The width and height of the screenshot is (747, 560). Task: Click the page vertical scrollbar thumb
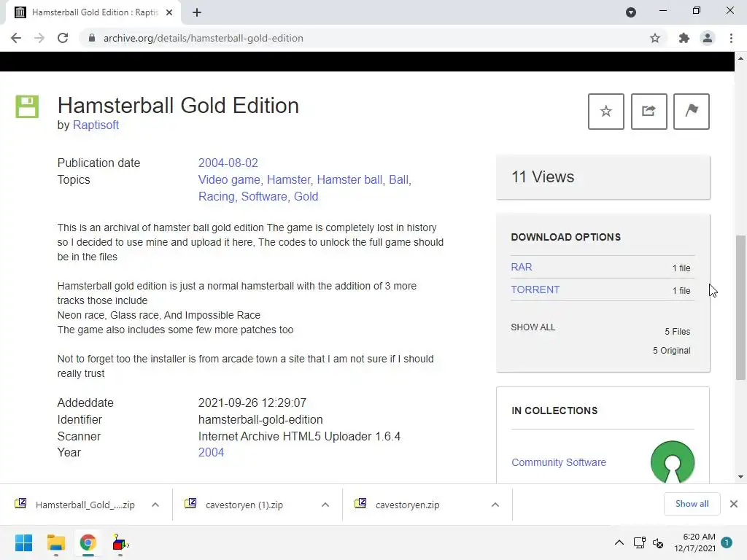740,307
